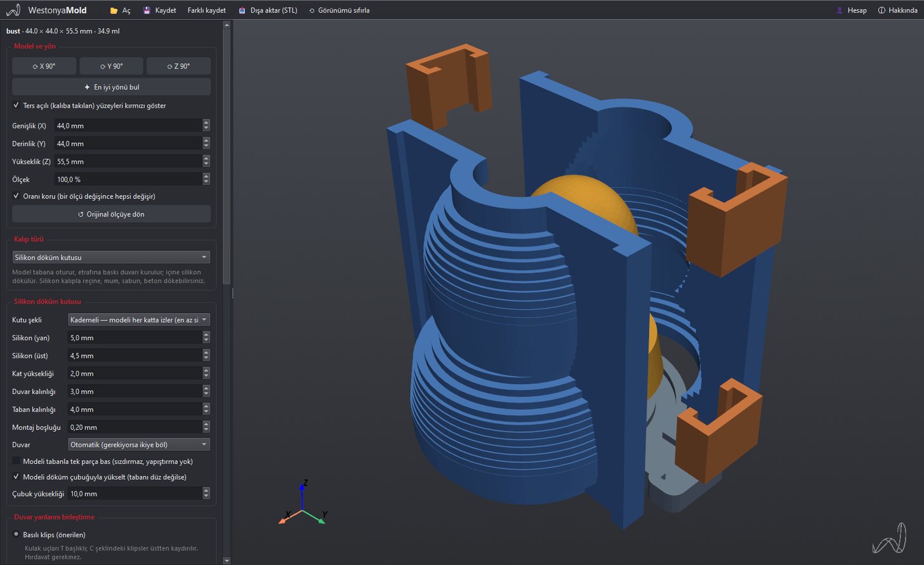Click Orijinal ölçüye dön button

(x=111, y=214)
